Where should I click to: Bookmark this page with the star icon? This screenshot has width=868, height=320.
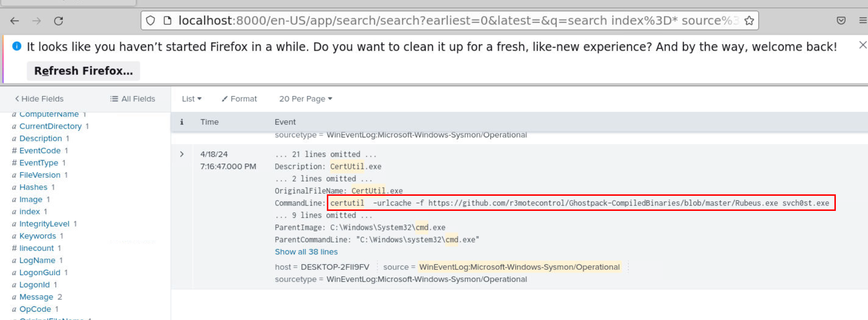pos(749,20)
